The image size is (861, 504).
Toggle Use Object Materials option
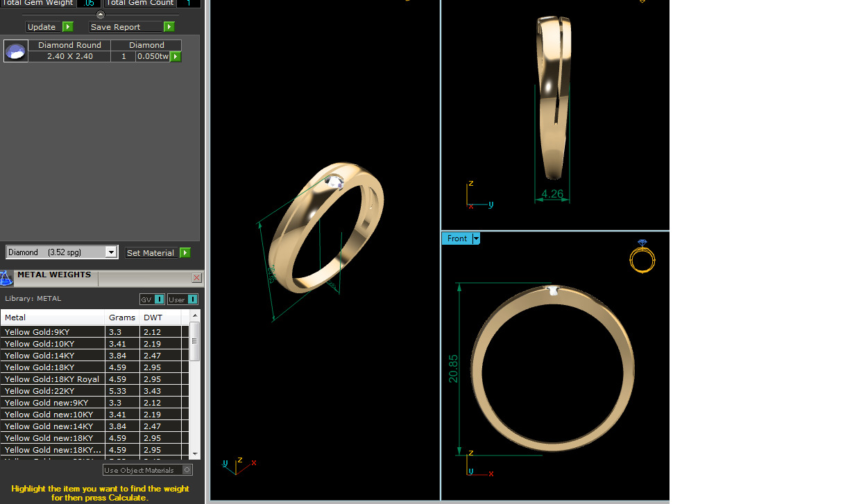(x=148, y=470)
